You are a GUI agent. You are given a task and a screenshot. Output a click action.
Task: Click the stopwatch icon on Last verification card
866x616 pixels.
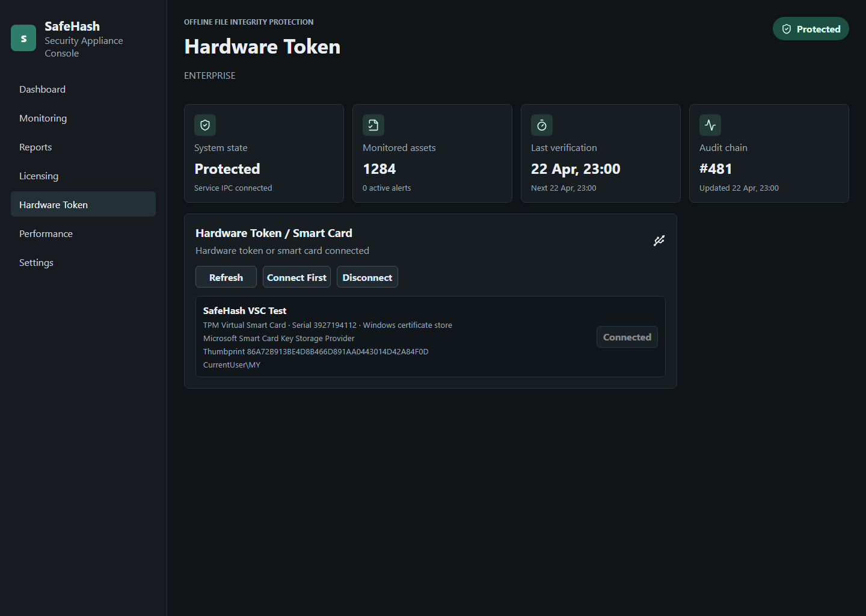point(542,125)
